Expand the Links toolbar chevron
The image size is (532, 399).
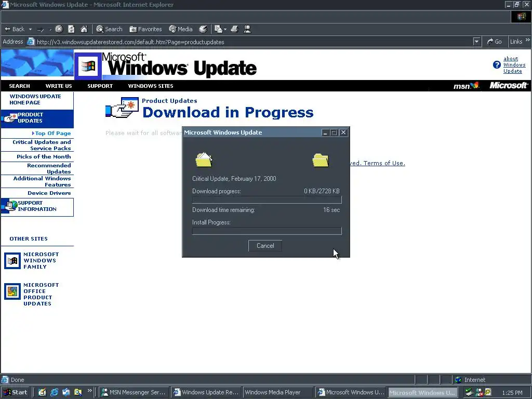click(x=528, y=40)
